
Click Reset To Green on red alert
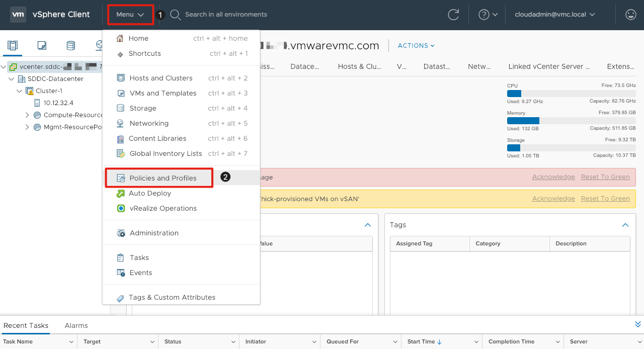[x=605, y=177]
